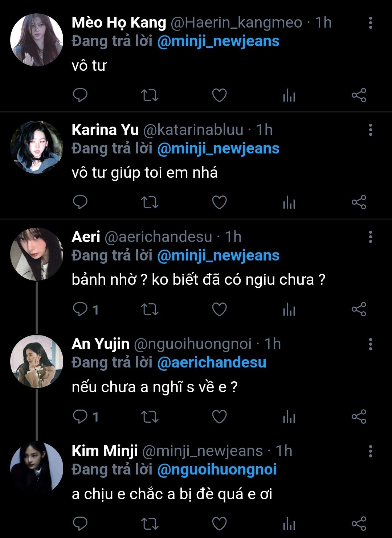Like Mèo Họ Kang's "vô tư" tweet
This screenshot has width=392, height=538.
point(219,95)
